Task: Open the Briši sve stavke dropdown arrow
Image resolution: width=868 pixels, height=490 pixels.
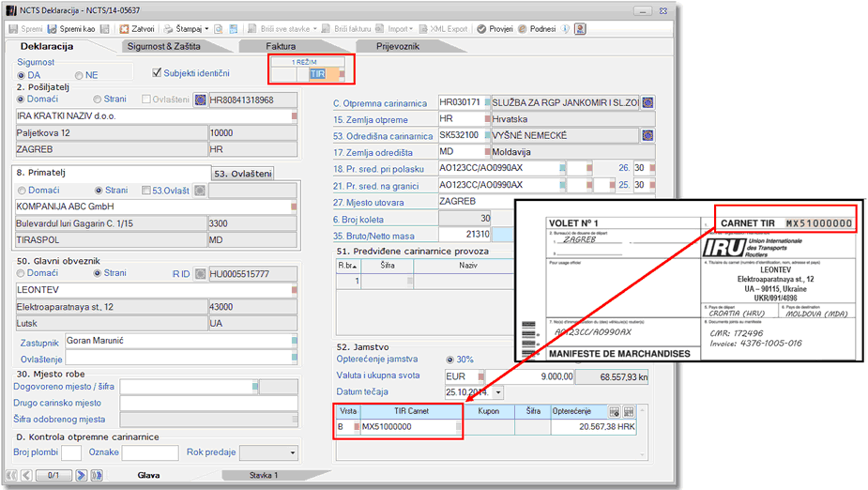Action: click(x=315, y=29)
